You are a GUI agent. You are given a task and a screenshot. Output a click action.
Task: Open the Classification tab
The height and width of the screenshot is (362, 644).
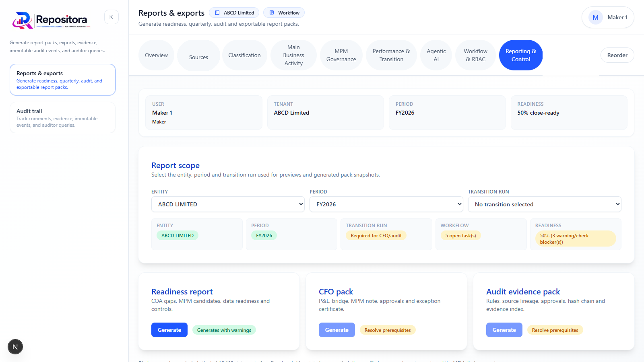pyautogui.click(x=244, y=55)
